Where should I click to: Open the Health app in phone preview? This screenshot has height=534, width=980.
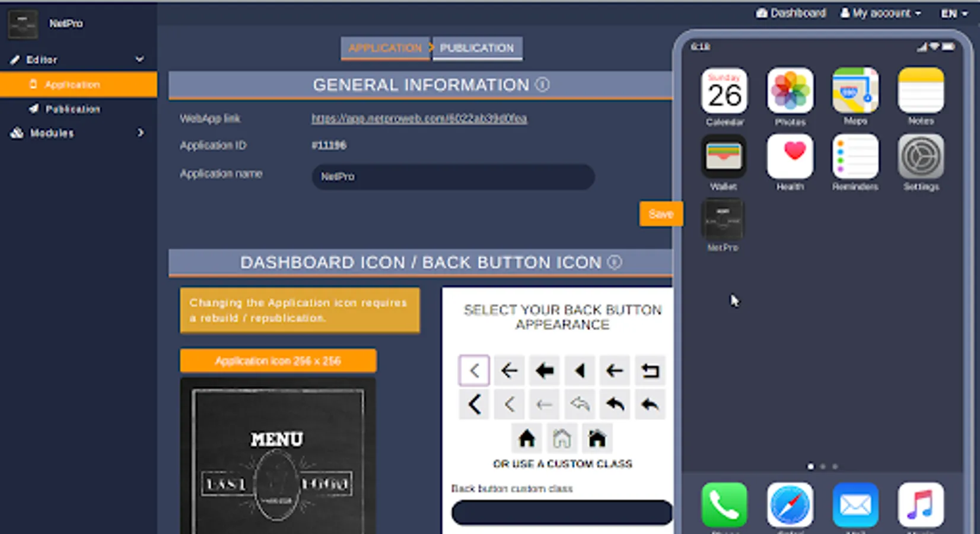pos(790,157)
